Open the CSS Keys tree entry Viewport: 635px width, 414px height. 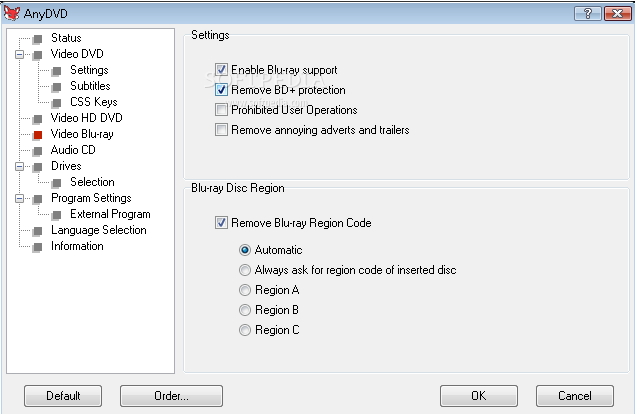point(94,102)
